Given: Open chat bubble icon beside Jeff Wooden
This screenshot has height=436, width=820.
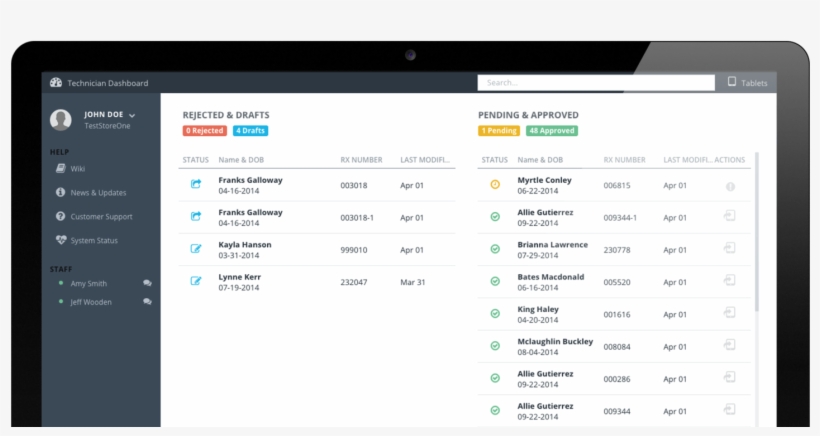Looking at the screenshot, I should [x=148, y=301].
